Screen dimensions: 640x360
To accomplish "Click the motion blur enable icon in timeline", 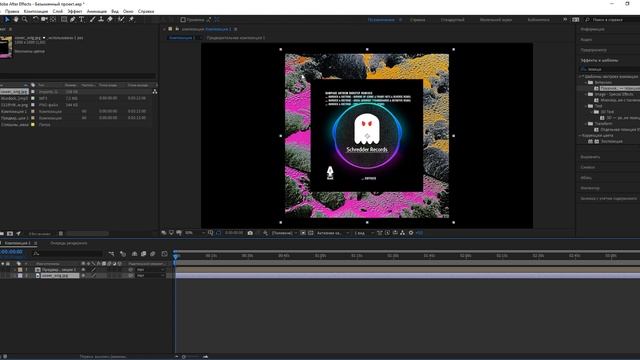I will (153, 254).
